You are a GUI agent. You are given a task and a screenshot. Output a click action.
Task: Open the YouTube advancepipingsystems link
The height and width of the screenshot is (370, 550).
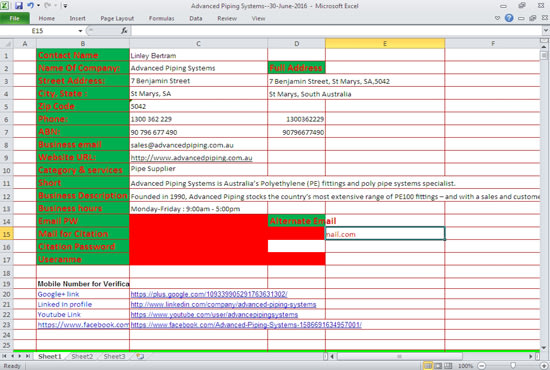click(x=214, y=315)
